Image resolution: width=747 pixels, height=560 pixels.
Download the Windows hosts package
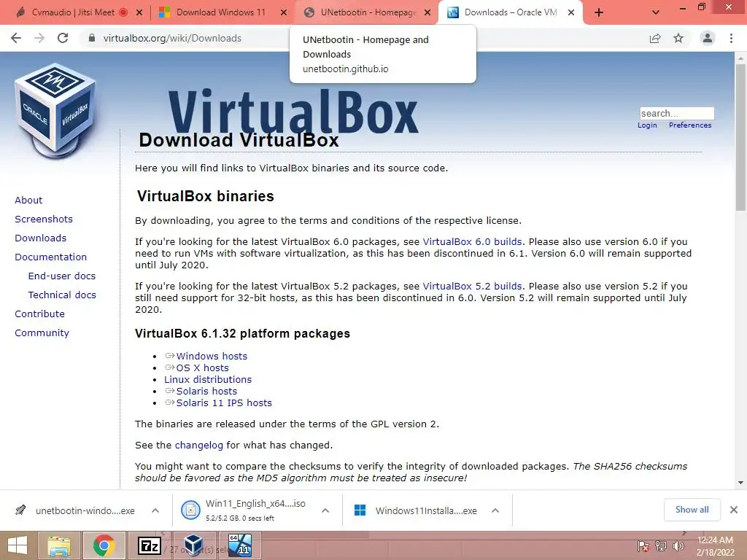click(212, 356)
